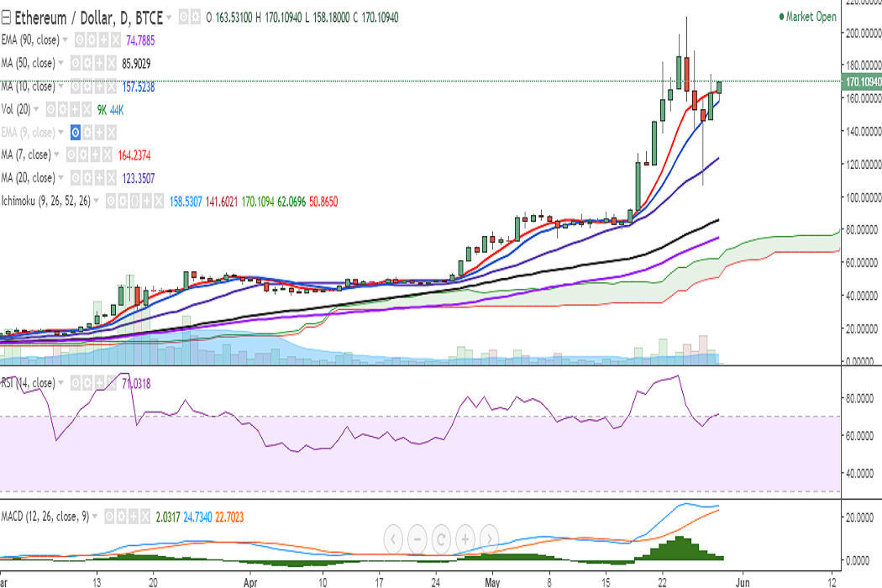Open Ethereum / Dollar symbol settings gear
Image resolution: width=882 pixels, height=588 pixels.
[x=195, y=18]
